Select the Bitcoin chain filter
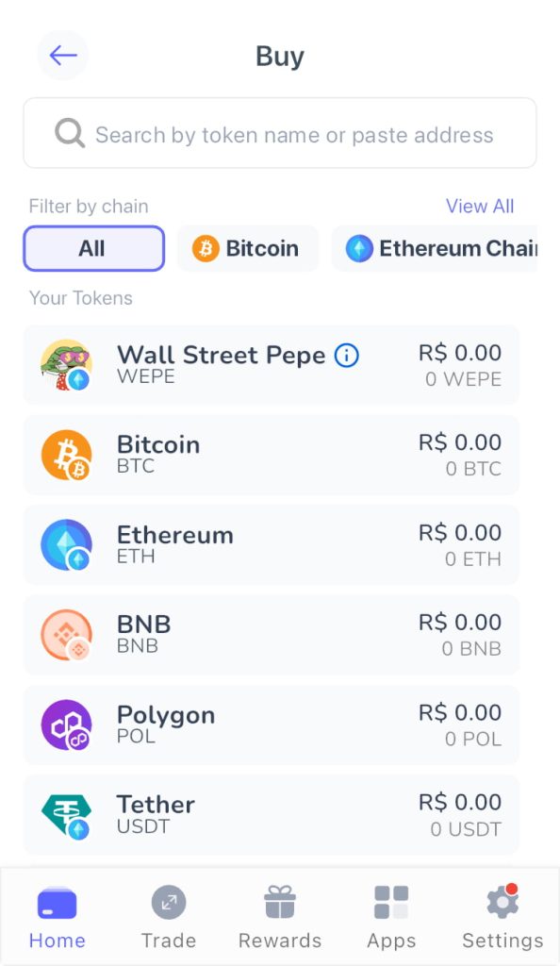The height and width of the screenshot is (966, 560). [247, 248]
